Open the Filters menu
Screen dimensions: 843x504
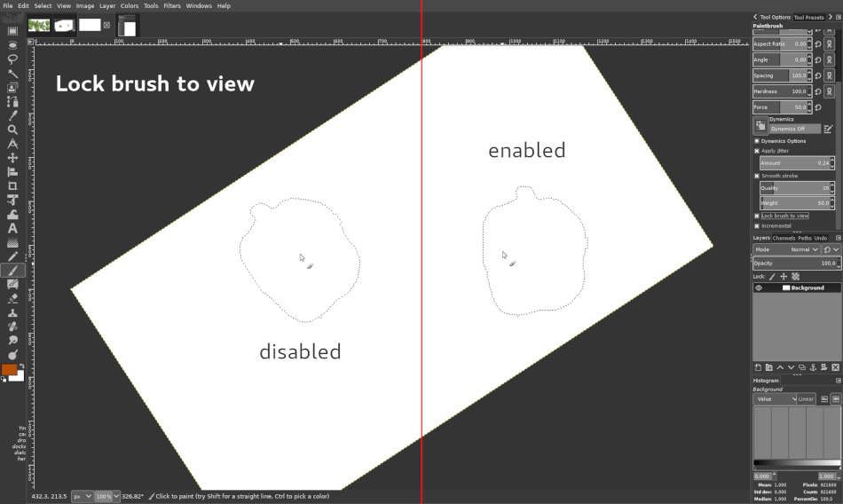172,6
